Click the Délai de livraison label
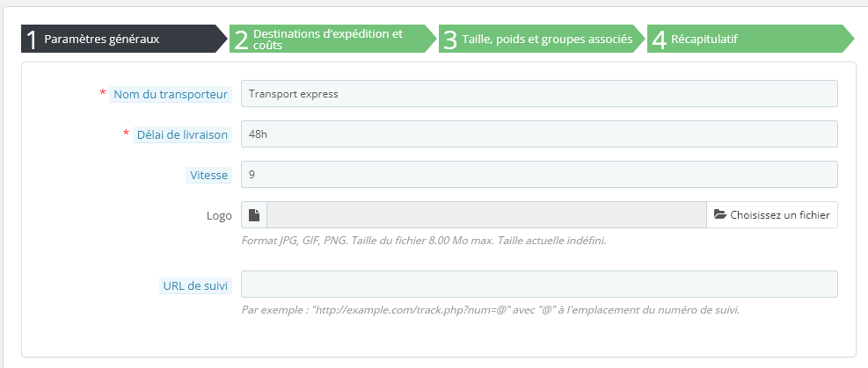 point(182,134)
